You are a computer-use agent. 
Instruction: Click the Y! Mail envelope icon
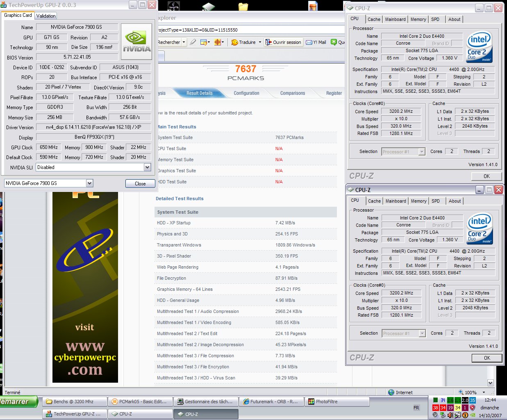[x=309, y=42]
